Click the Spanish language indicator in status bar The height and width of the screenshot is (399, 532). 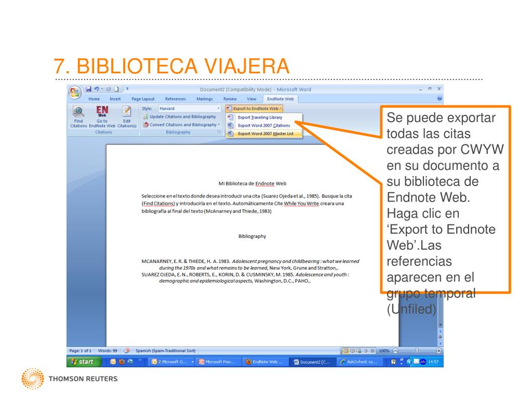click(x=166, y=351)
